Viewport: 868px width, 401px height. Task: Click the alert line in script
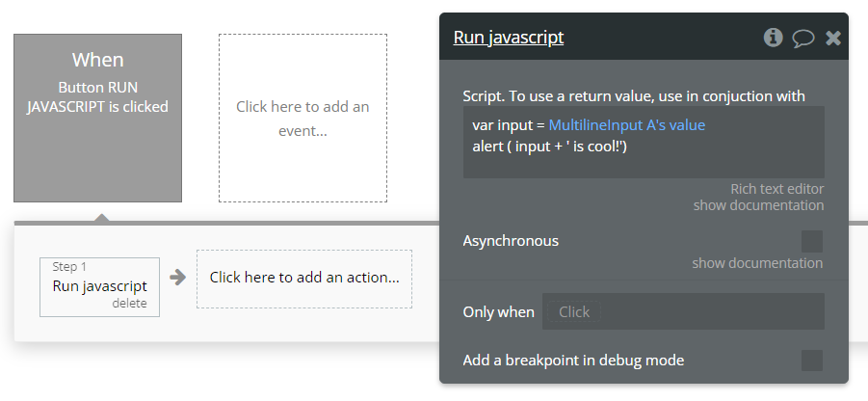(x=550, y=146)
